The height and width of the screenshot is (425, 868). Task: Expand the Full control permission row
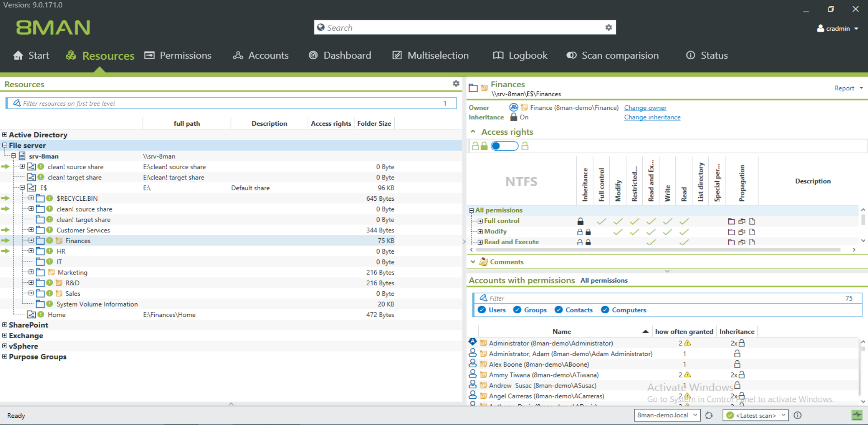tap(480, 221)
